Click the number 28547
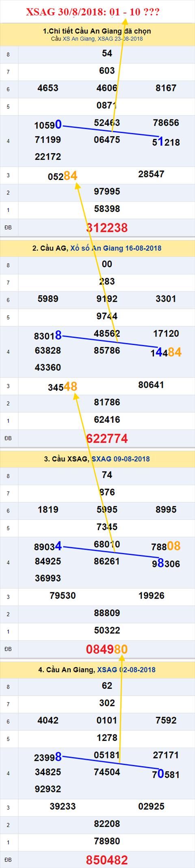Viewport: 195px width, 868px height. pos(151,174)
